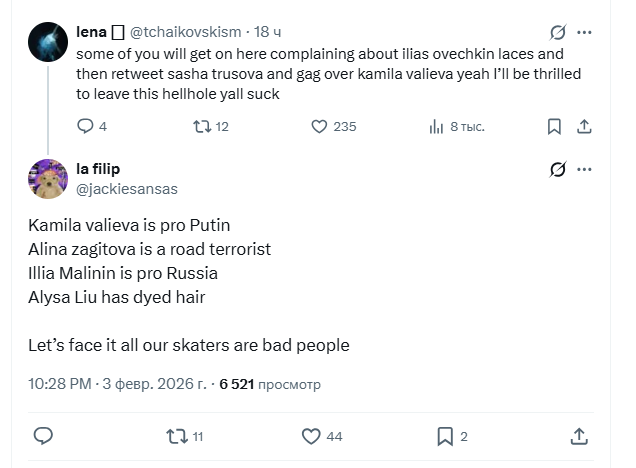Reply to la filip's tweet
Image resolution: width=636 pixels, height=468 pixels.
pos(43,436)
